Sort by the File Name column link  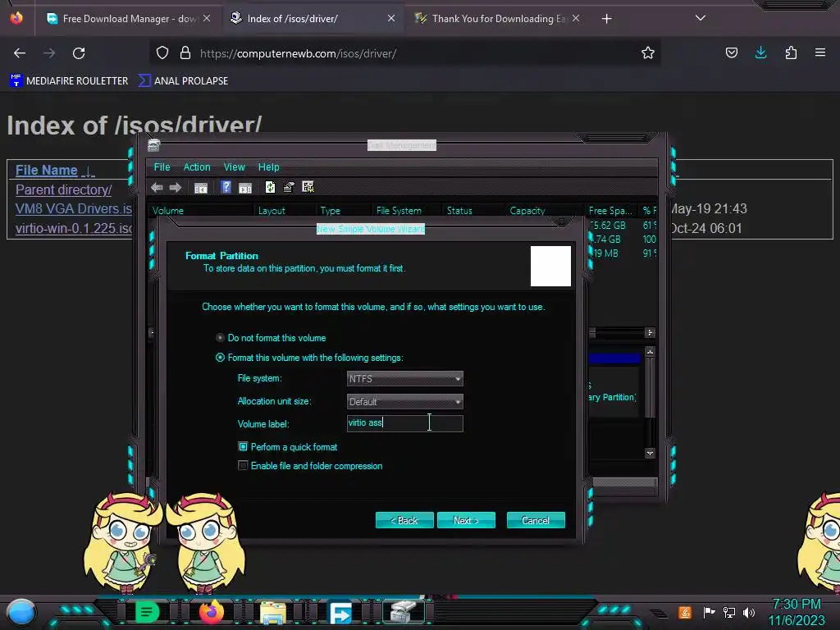click(x=46, y=171)
